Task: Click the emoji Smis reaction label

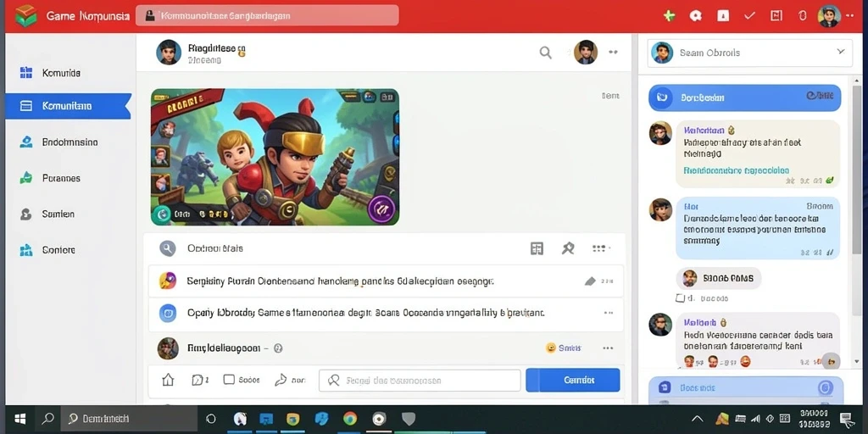Action: click(x=563, y=348)
